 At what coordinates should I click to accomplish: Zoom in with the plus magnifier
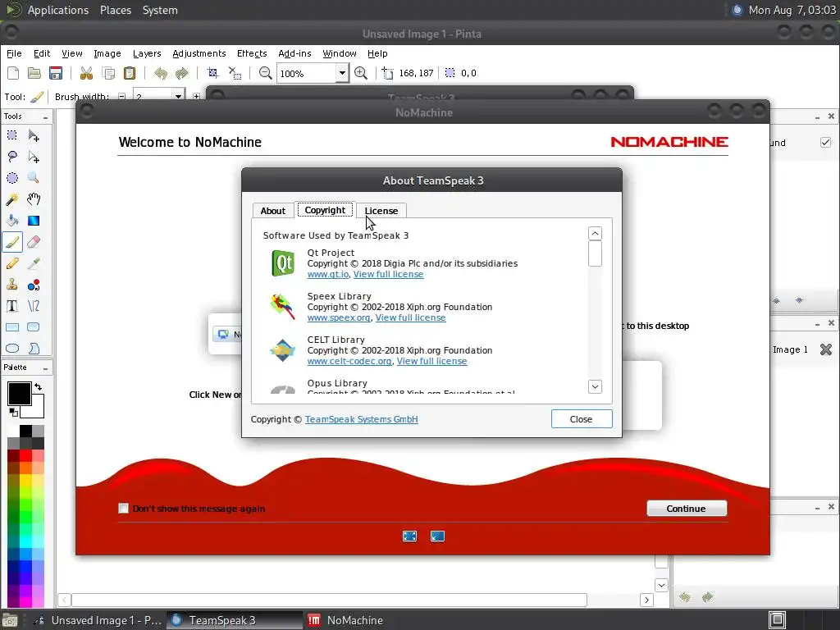tap(361, 73)
